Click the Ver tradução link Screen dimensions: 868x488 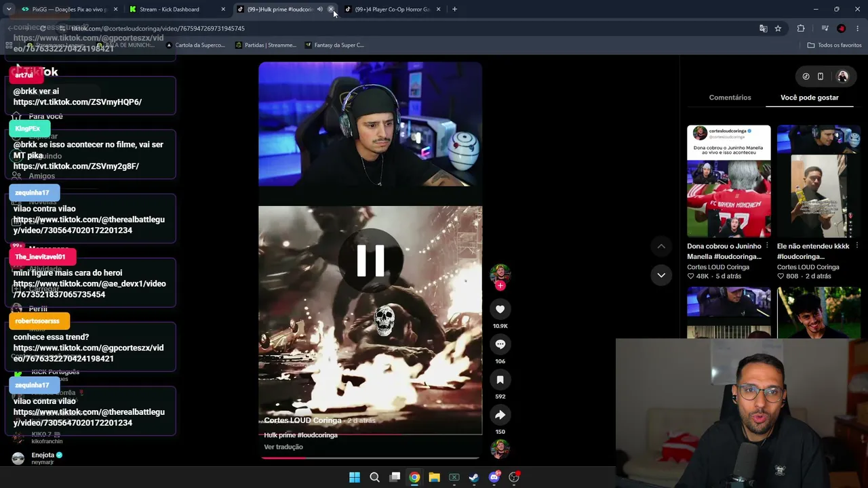(x=283, y=447)
